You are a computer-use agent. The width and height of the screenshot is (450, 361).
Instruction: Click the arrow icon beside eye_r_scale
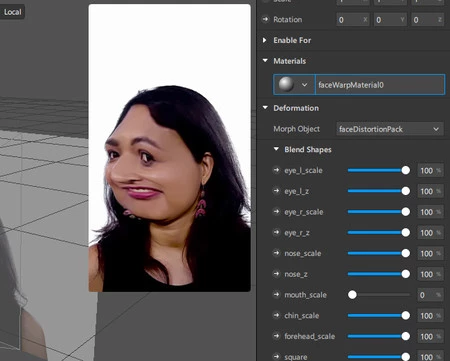(276, 212)
